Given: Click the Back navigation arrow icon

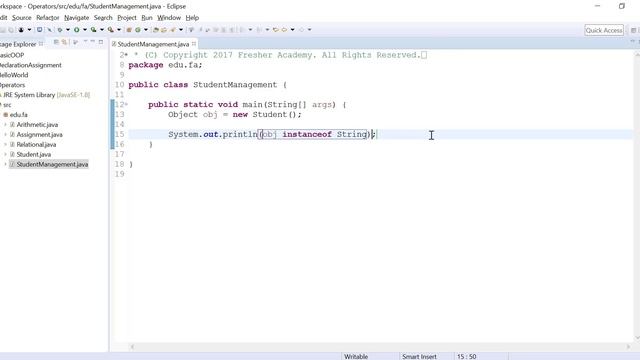Looking at the screenshot, I should click(284, 30).
